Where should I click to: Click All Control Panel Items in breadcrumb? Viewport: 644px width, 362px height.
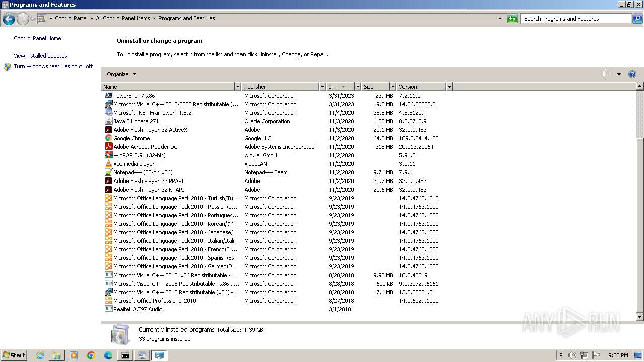[123, 18]
